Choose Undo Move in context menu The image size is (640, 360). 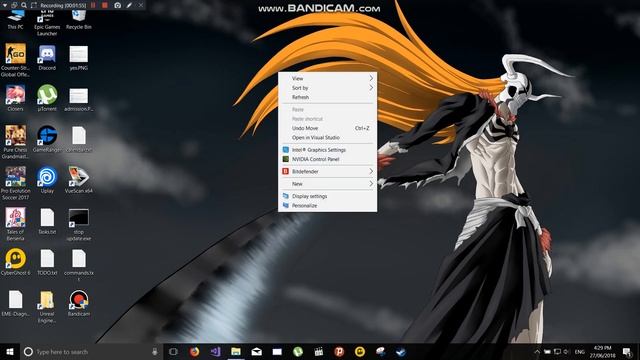[327, 128]
